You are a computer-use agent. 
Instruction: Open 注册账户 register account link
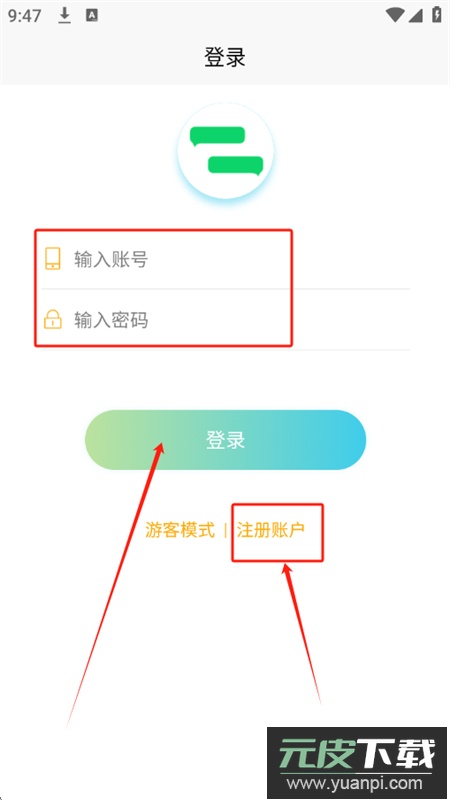pyautogui.click(x=270, y=530)
